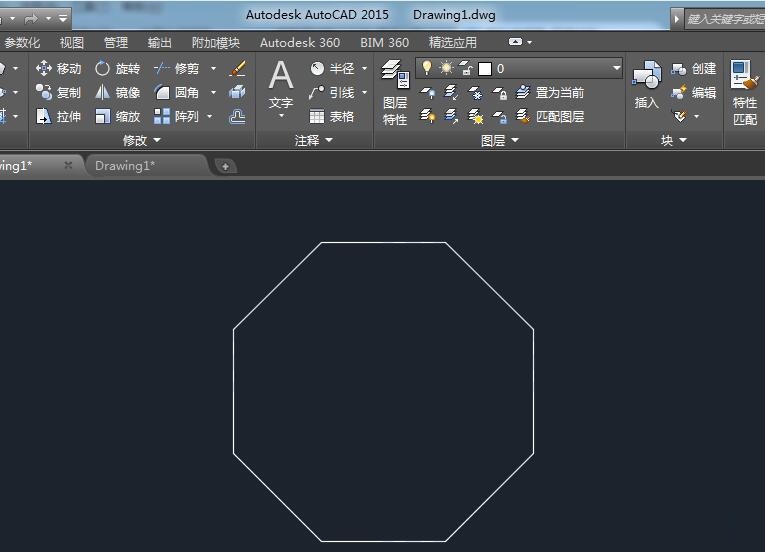Click the Offset tool icon
The width and height of the screenshot is (765, 552).
point(237,116)
